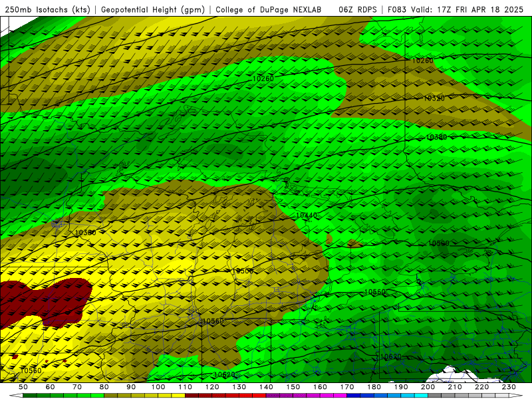Click the 110 value on the color scale
The image size is (532, 399).
[185, 387]
